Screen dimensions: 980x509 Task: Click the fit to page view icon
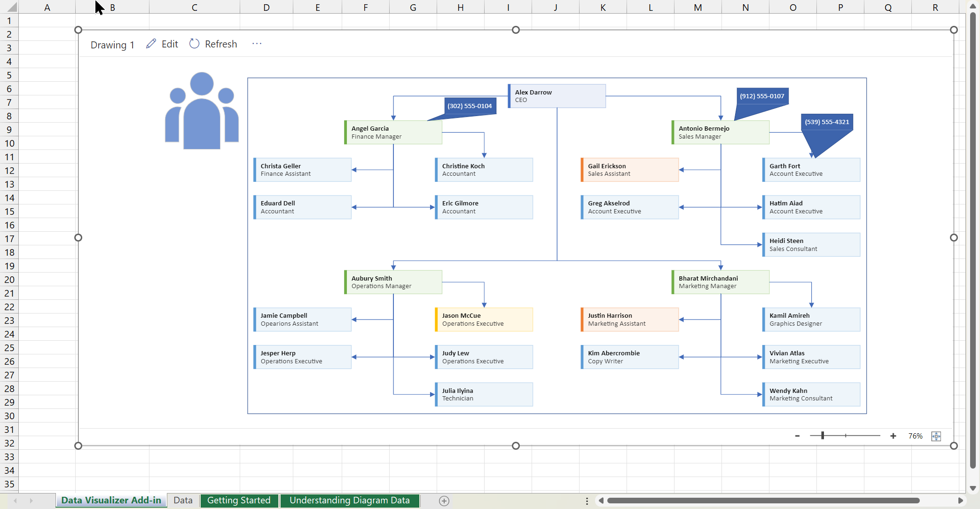tap(938, 435)
